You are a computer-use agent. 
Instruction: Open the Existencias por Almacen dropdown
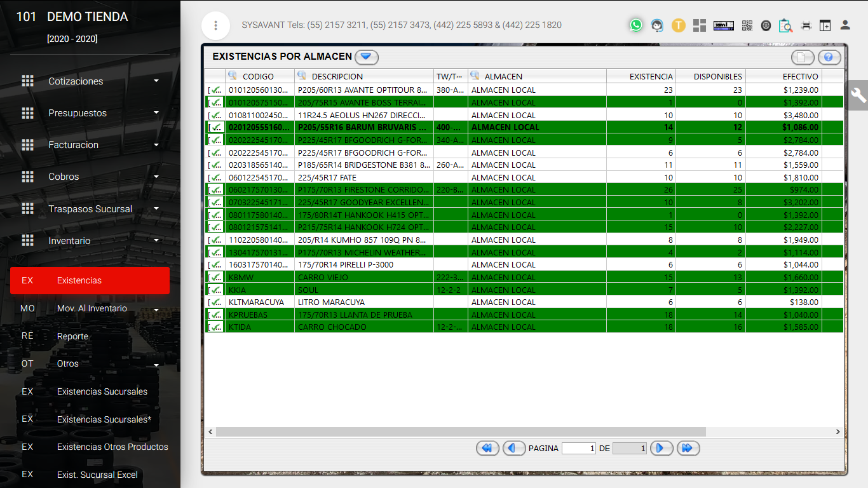point(366,57)
